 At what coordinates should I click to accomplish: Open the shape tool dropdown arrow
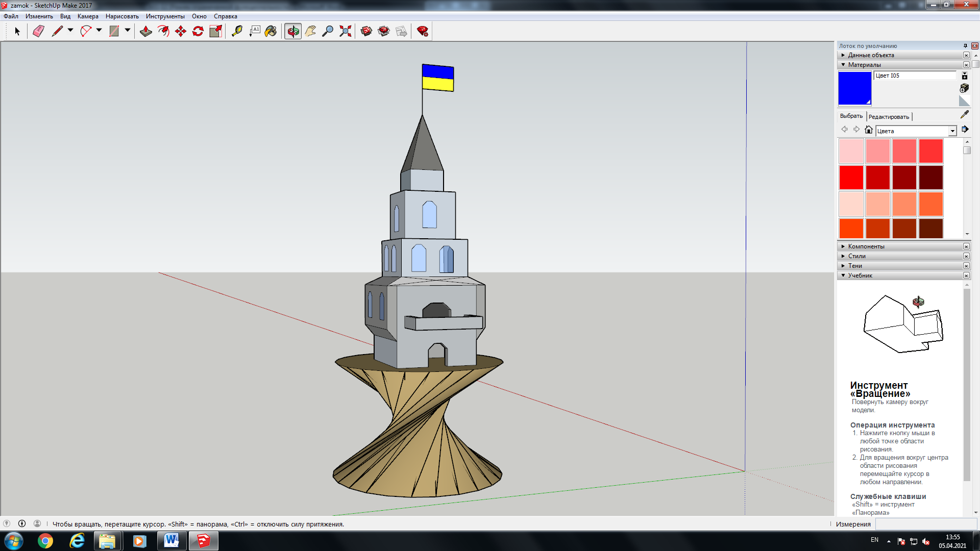pyautogui.click(x=128, y=31)
